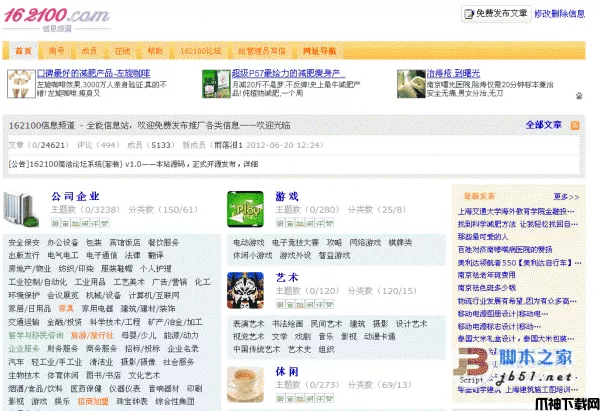Open the 设计艺术 subcategory
The height and width of the screenshot is (411, 600).
[x=411, y=324]
